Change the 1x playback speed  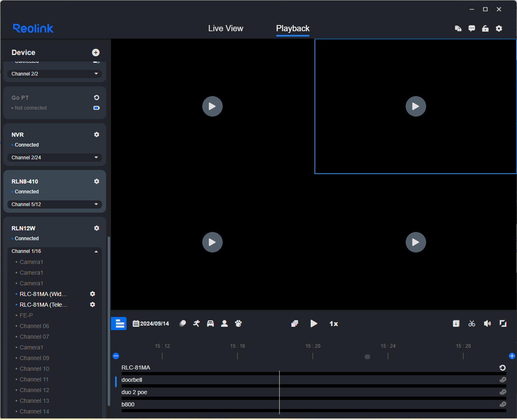334,324
